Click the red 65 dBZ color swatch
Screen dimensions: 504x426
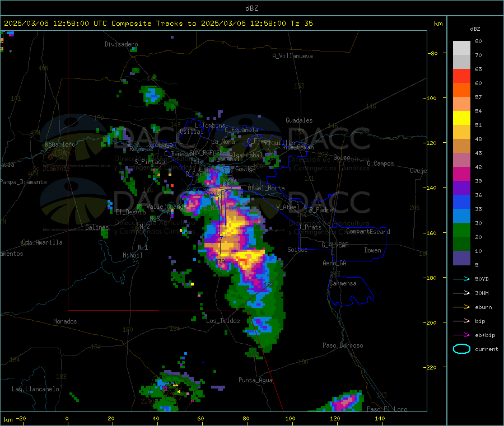pos(461,76)
